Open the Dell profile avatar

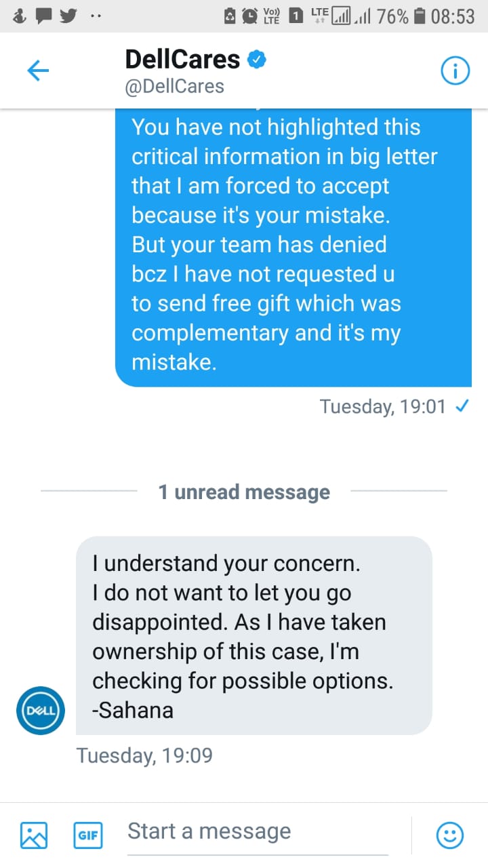(x=40, y=710)
